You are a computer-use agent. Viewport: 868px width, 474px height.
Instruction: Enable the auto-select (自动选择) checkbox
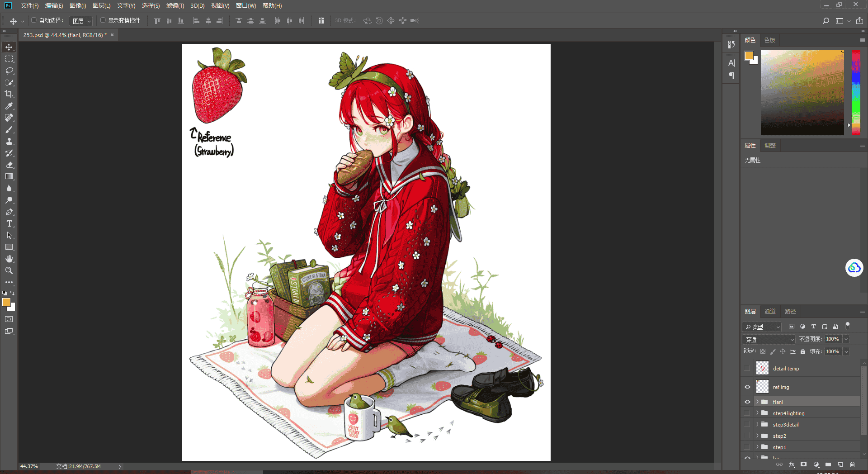coord(34,20)
